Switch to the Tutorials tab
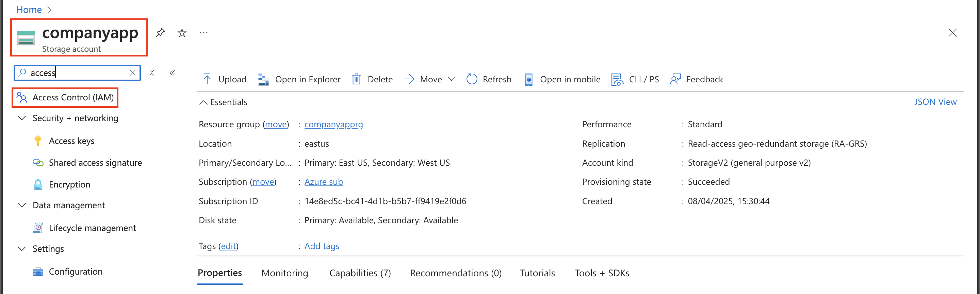Image resolution: width=980 pixels, height=294 pixels. pos(537,273)
